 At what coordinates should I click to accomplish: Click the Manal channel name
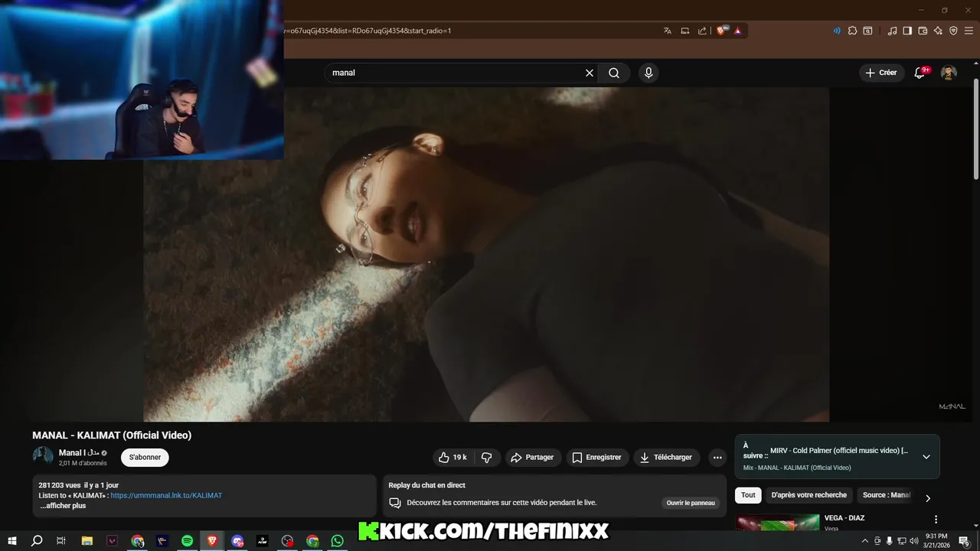tap(79, 453)
